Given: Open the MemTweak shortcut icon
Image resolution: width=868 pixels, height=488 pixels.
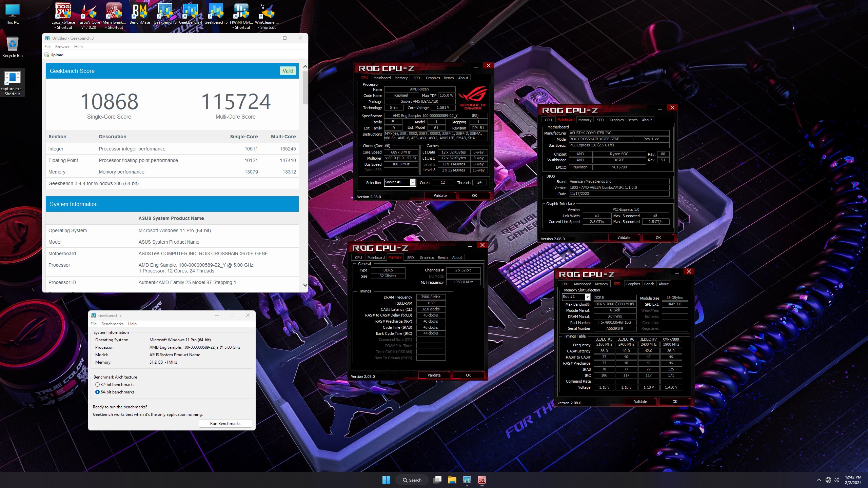Looking at the screenshot, I should coord(114,15).
